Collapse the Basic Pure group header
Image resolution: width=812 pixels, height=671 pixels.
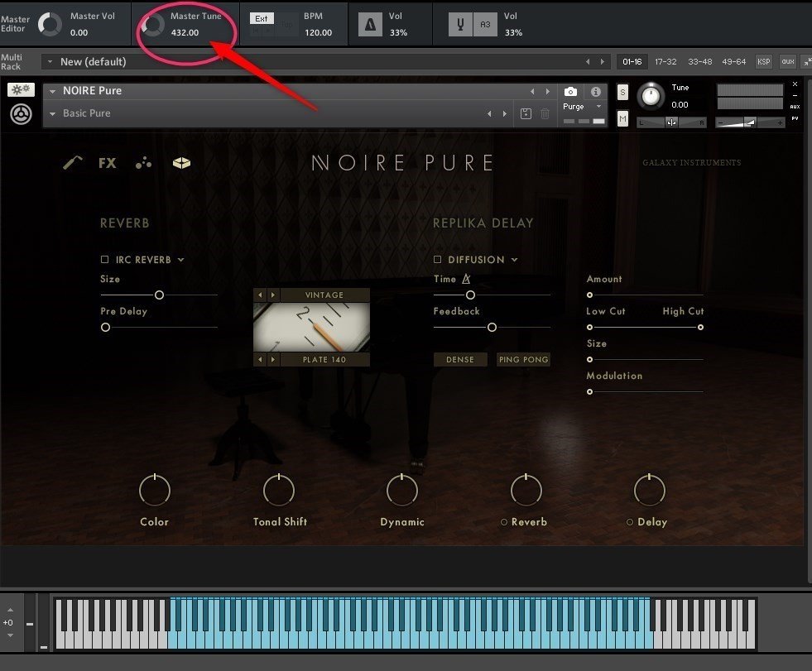tap(53, 113)
